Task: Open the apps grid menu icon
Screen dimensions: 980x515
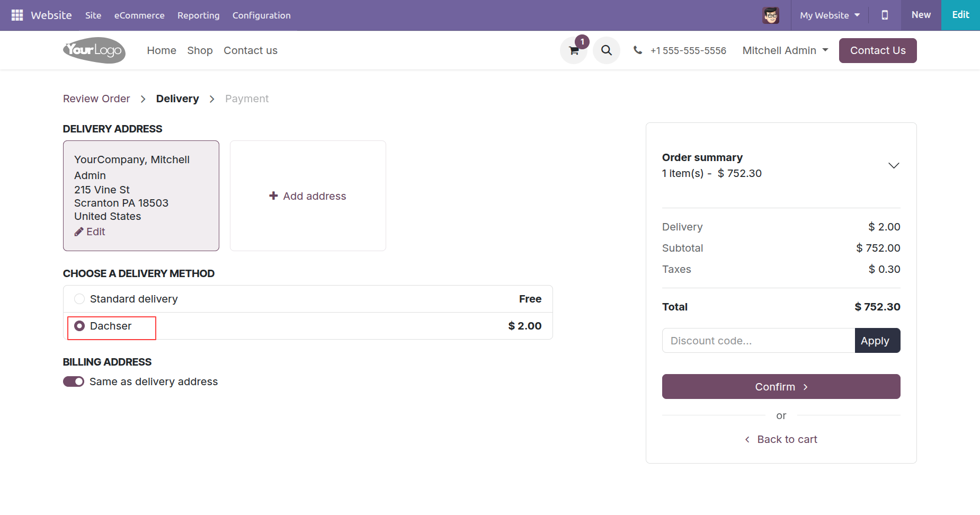Action: click(17, 15)
